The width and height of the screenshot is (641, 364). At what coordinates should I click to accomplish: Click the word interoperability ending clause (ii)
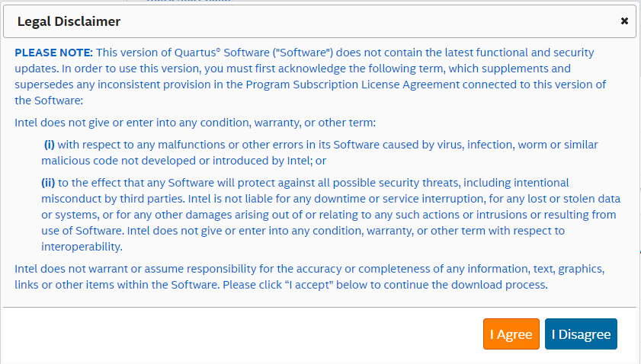tap(82, 247)
